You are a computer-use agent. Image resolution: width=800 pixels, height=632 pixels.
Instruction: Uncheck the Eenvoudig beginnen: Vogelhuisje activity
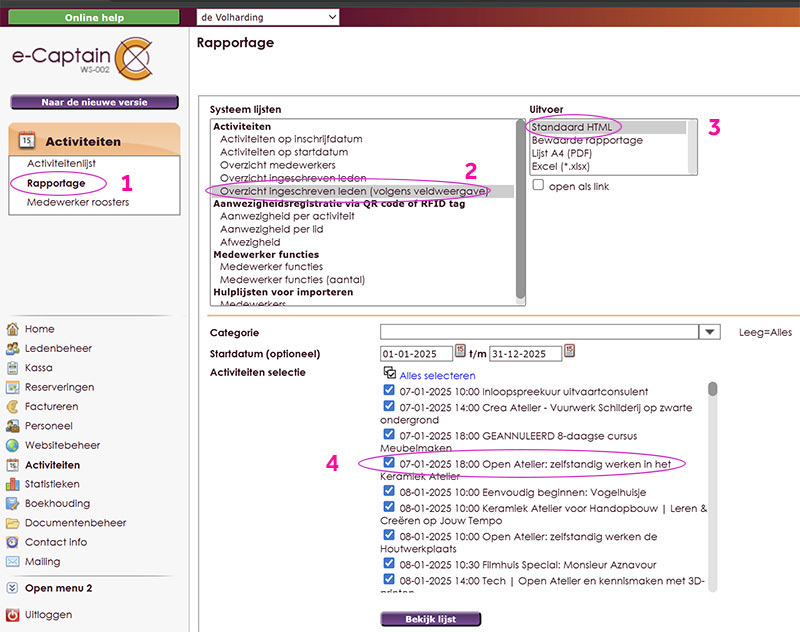coord(389,493)
